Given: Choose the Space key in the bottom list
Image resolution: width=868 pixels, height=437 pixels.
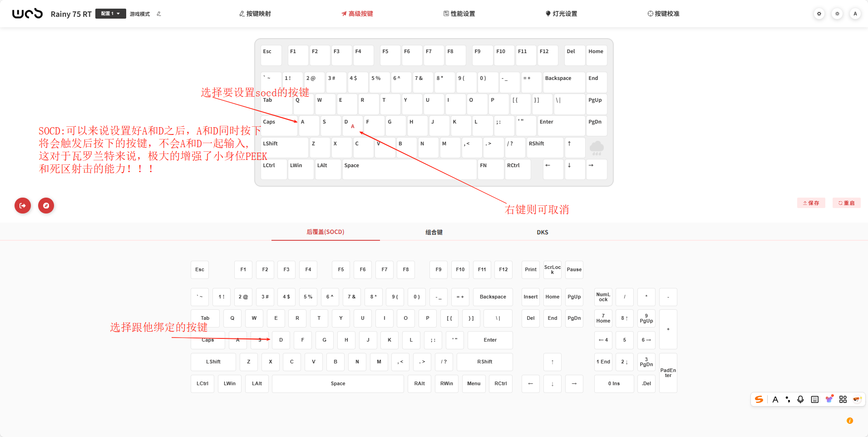Looking at the screenshot, I should coord(338,384).
